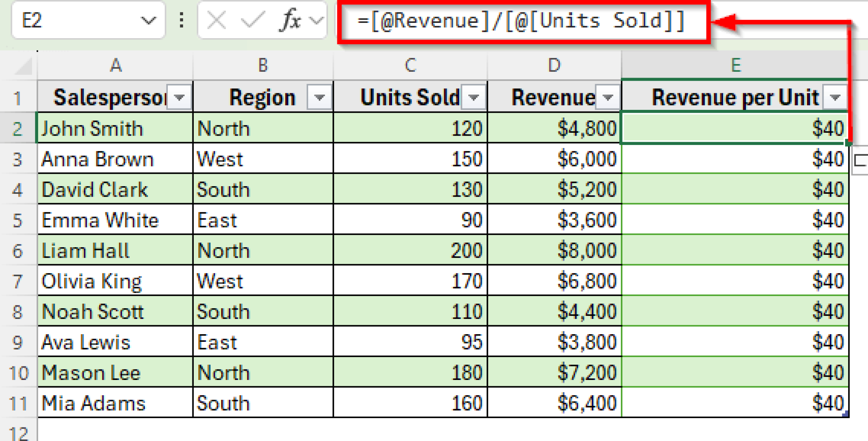Click the $8,000 revenue cell
Image resolution: width=868 pixels, height=441 pixels.
[554, 251]
